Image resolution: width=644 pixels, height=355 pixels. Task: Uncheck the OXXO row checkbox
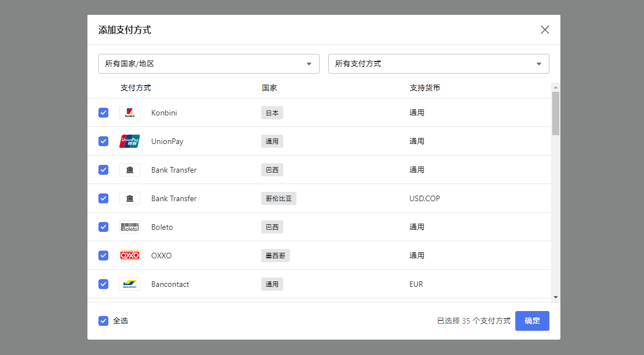click(x=103, y=256)
